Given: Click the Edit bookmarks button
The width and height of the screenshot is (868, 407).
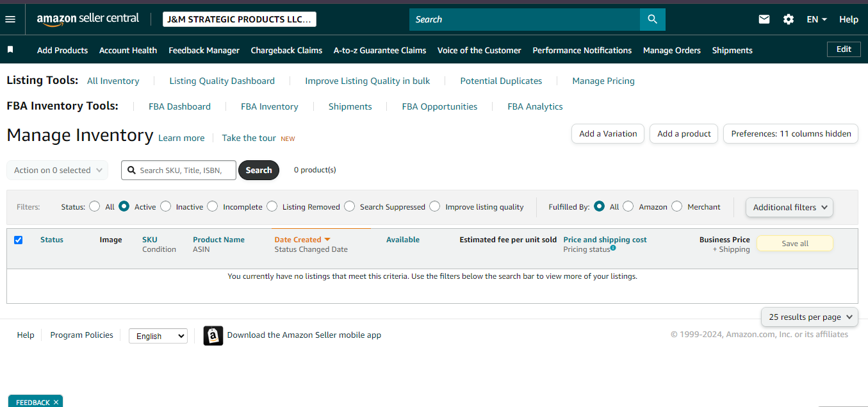Looking at the screenshot, I should point(844,49).
